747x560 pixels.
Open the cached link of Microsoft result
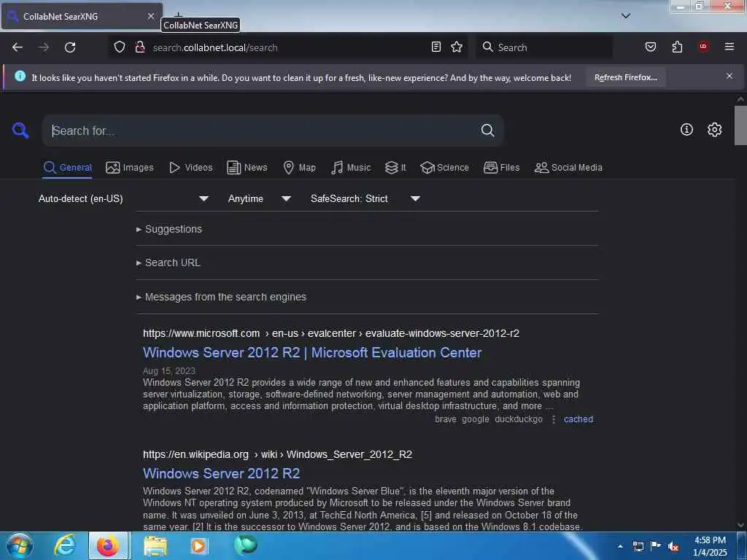pyautogui.click(x=578, y=419)
